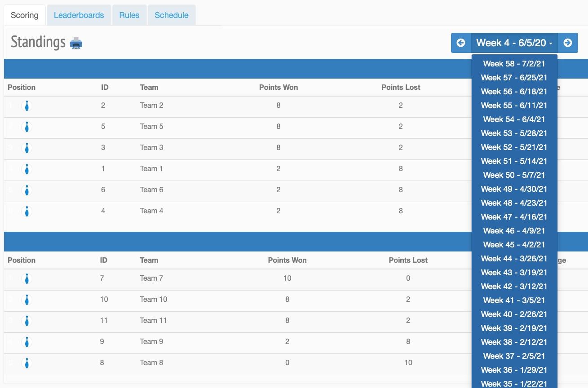
Task: Select Week 41 - 3/5/21
Action: click(x=514, y=300)
